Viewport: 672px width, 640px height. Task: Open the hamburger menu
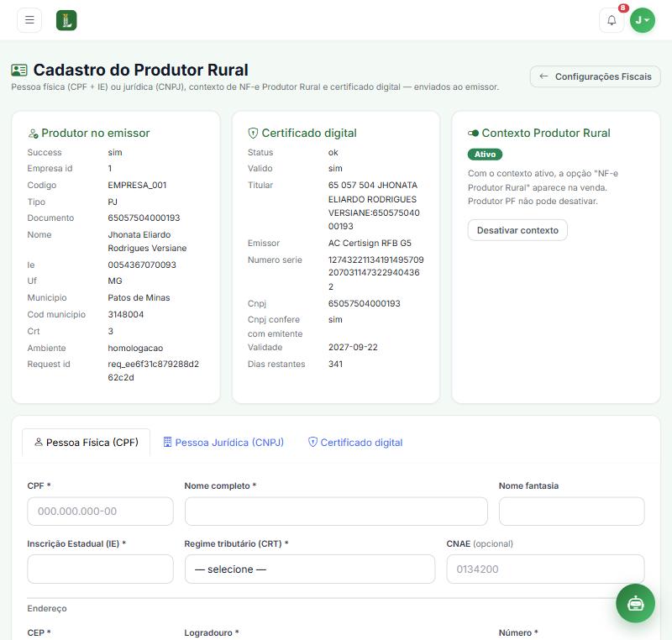click(29, 20)
